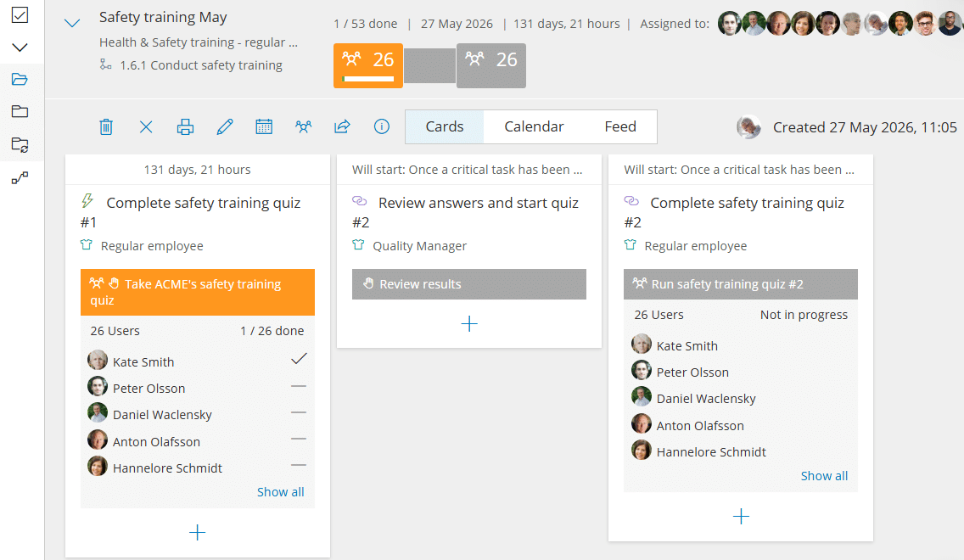Share the case using share icon
Screen dimensions: 964x560
342,126
